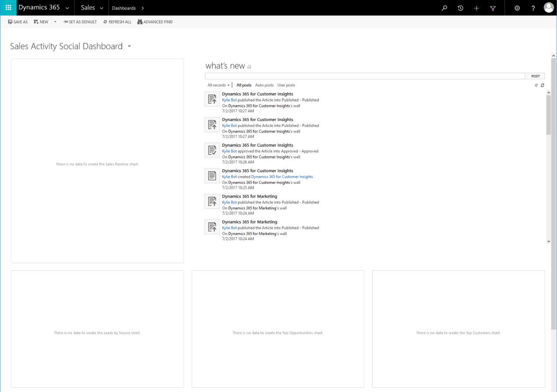Click Set As Default command
This screenshot has height=392, width=557.
pos(80,22)
